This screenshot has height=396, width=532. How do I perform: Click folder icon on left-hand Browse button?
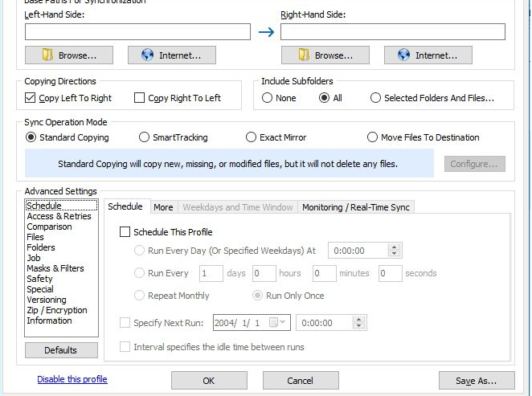pos(47,55)
